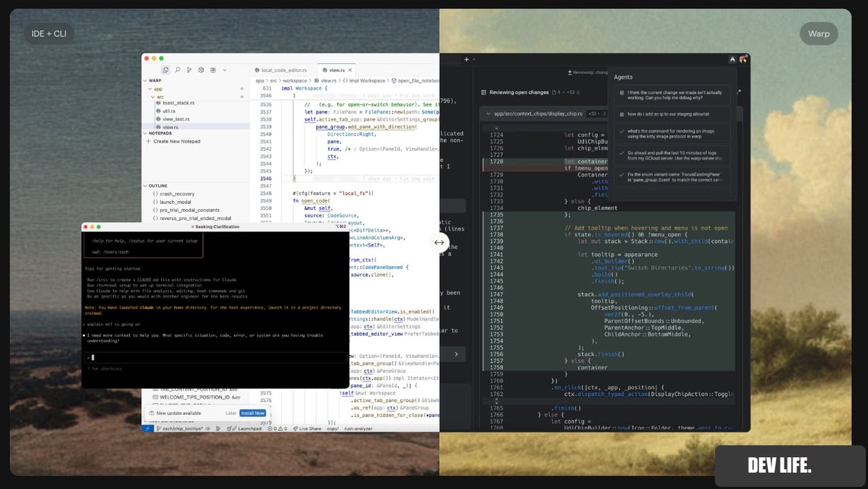The image size is (868, 489).
Task: Collapse the OUTLINE section in the sidebar
Action: point(145,185)
